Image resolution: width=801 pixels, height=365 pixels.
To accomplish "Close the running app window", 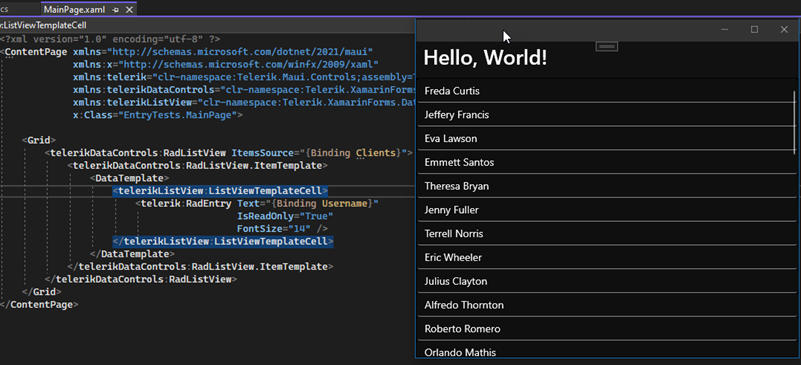I will tap(784, 30).
